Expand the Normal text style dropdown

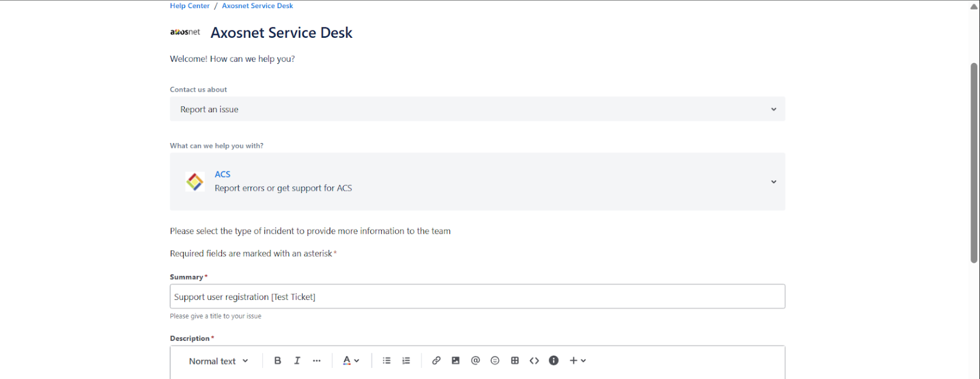tap(218, 361)
